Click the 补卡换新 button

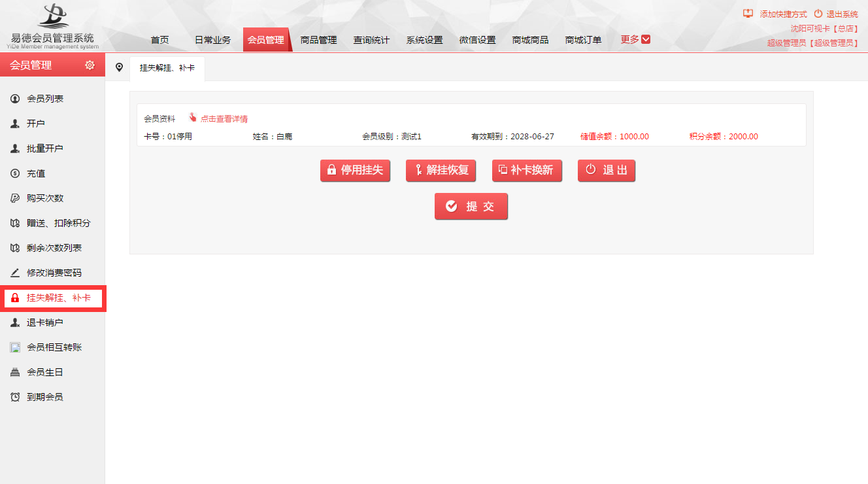click(527, 170)
